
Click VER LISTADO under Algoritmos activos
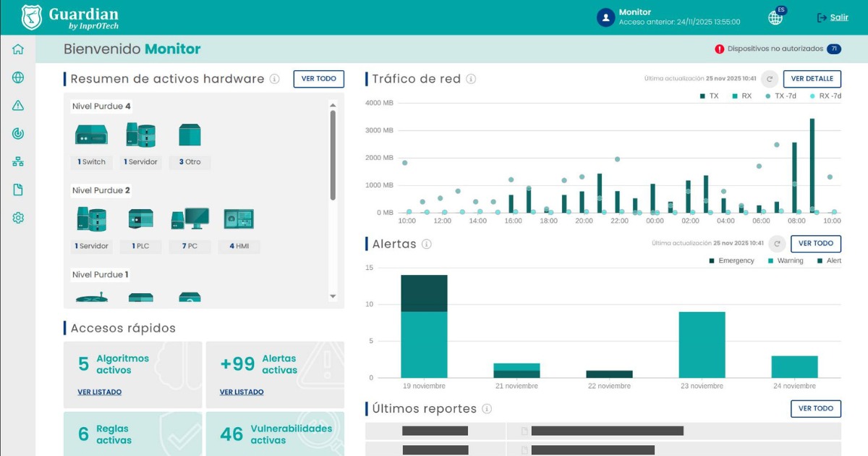[100, 392]
